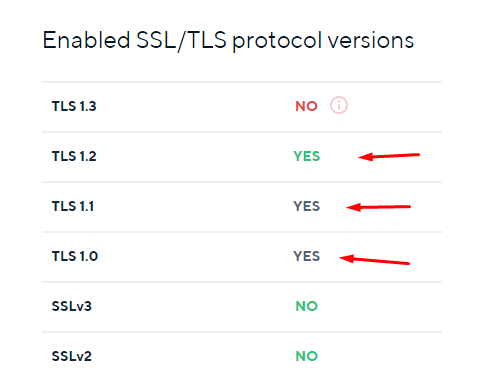The height and width of the screenshot is (379, 481).
Task: Click the word 'versions' in the heading
Action: point(371,41)
